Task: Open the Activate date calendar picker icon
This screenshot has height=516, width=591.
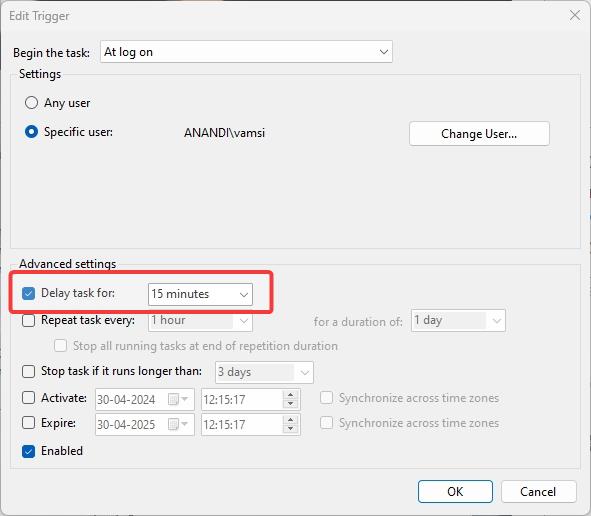Action: (178, 399)
